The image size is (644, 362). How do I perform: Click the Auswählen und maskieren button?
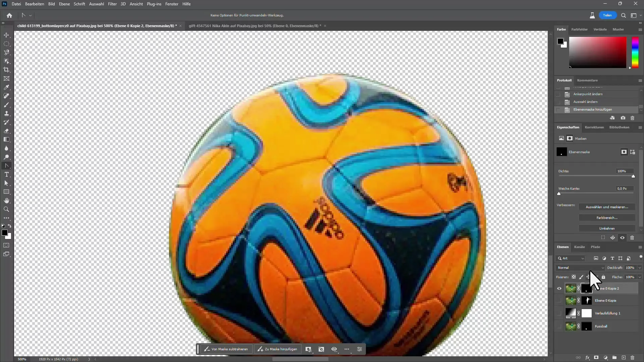[607, 207]
